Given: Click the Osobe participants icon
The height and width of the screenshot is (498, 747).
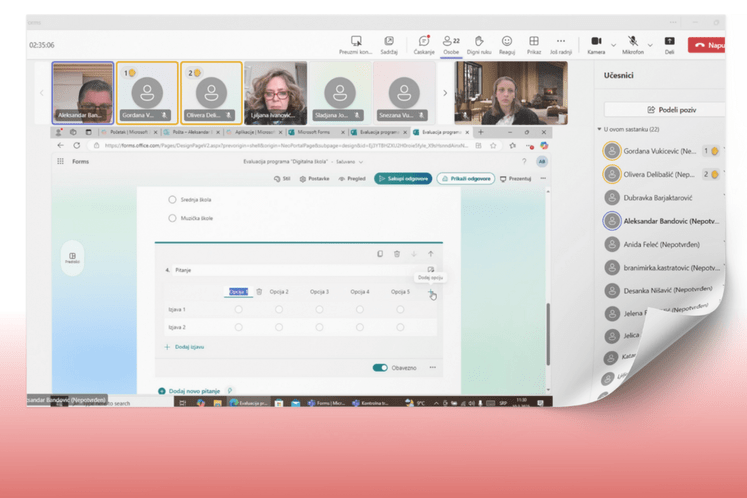Looking at the screenshot, I should 451,42.
